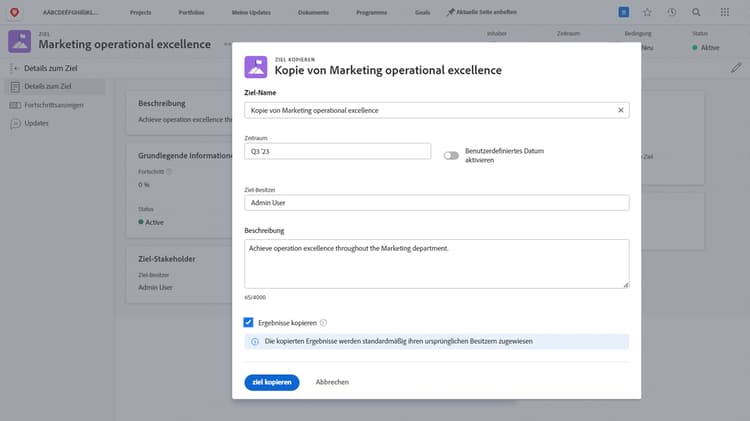Screen dimensions: 750x421
Task: Open the favorites star icon
Action: click(x=647, y=12)
